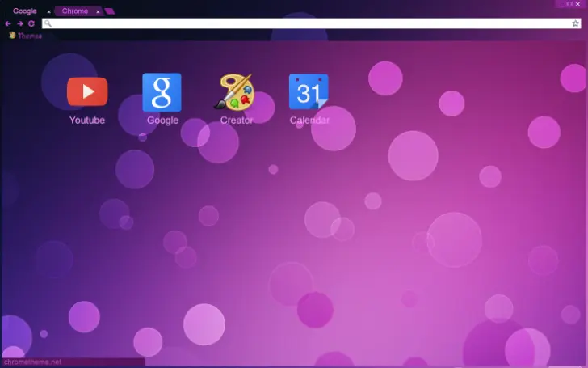Close the Chrome tab
The image size is (588, 368).
coord(98,11)
